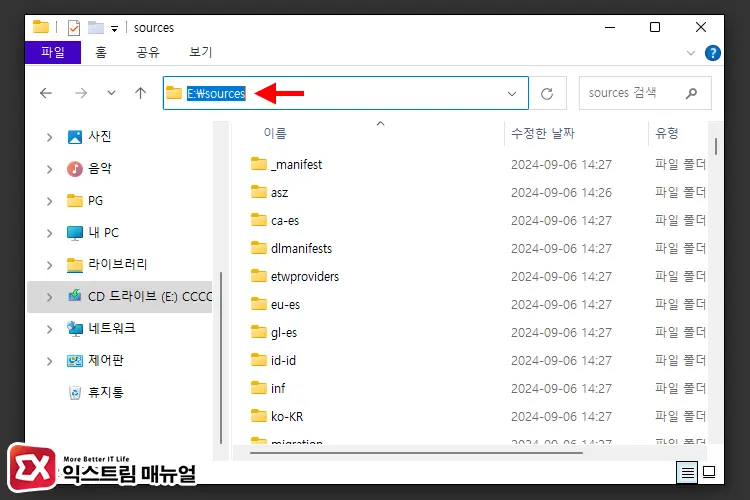750x500 pixels.
Task: Click the folder icon in title bar
Action: [x=41, y=27]
